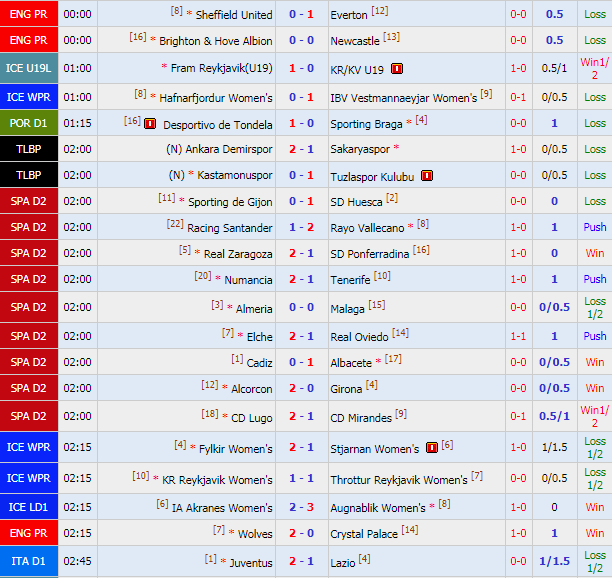Click 1-1 half-time score in Elche row
This screenshot has height=578, width=612.
click(x=518, y=336)
